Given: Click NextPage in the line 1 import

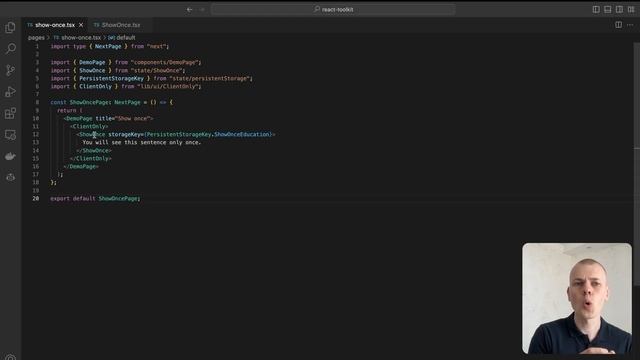Looking at the screenshot, I should pyautogui.click(x=108, y=47).
